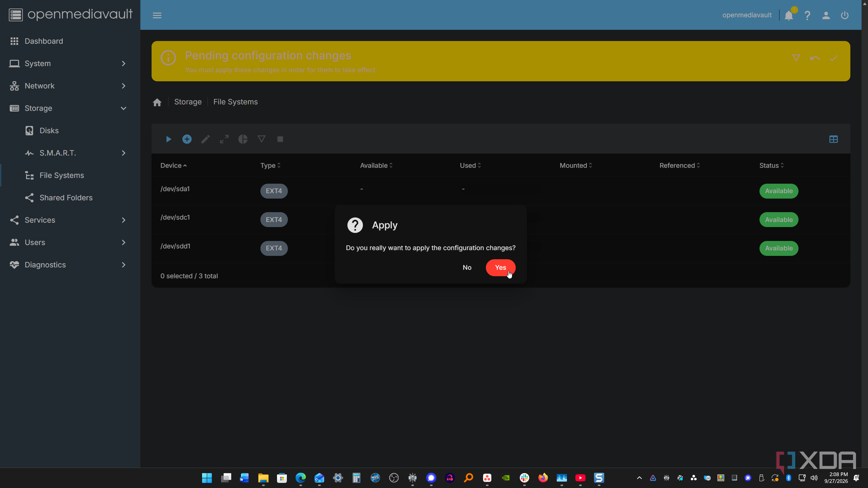The height and width of the screenshot is (488, 868).
Task: Open Firefox from taskbar
Action: [543, 478]
